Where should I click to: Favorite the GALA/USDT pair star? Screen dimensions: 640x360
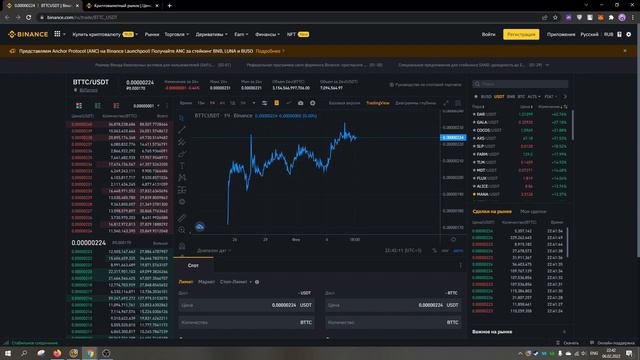tap(474, 122)
